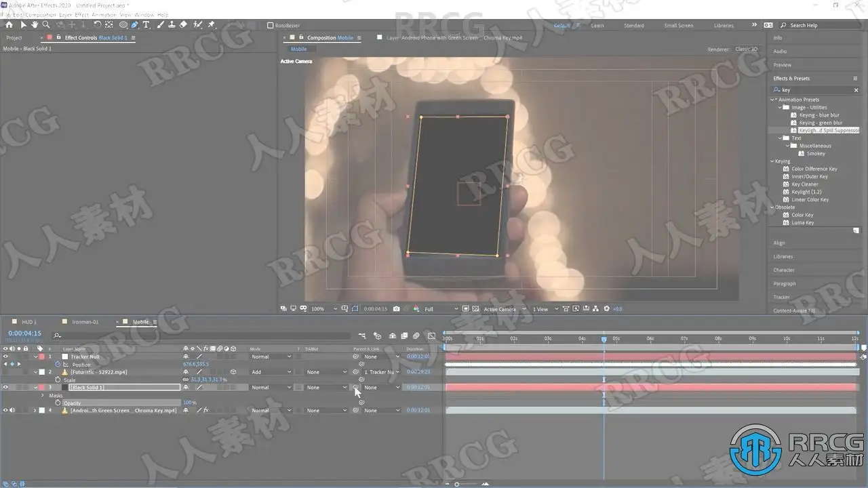The image size is (868, 488).
Task: Select the Keylight (1.2) effect
Action: 806,192
